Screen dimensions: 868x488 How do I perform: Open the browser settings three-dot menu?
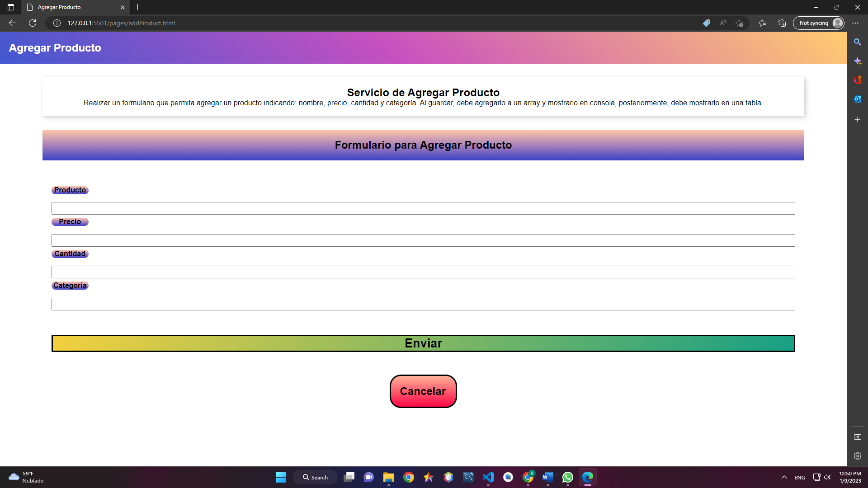pyautogui.click(x=855, y=23)
